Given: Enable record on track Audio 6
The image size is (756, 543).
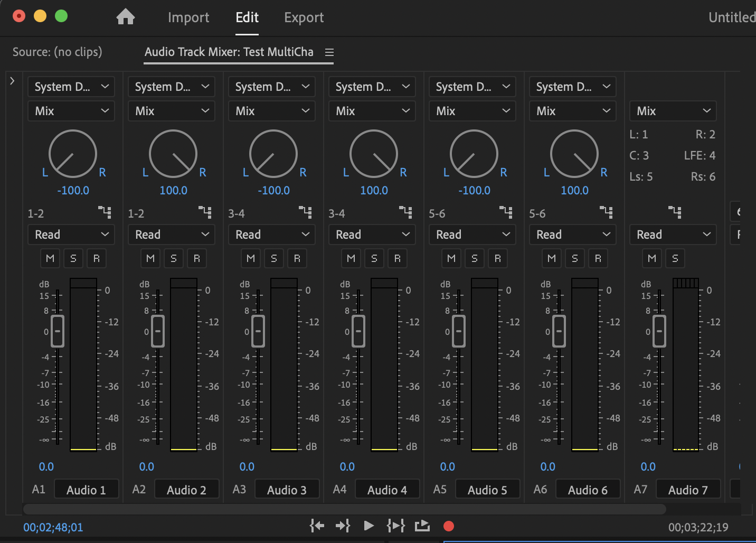Looking at the screenshot, I should tap(598, 258).
